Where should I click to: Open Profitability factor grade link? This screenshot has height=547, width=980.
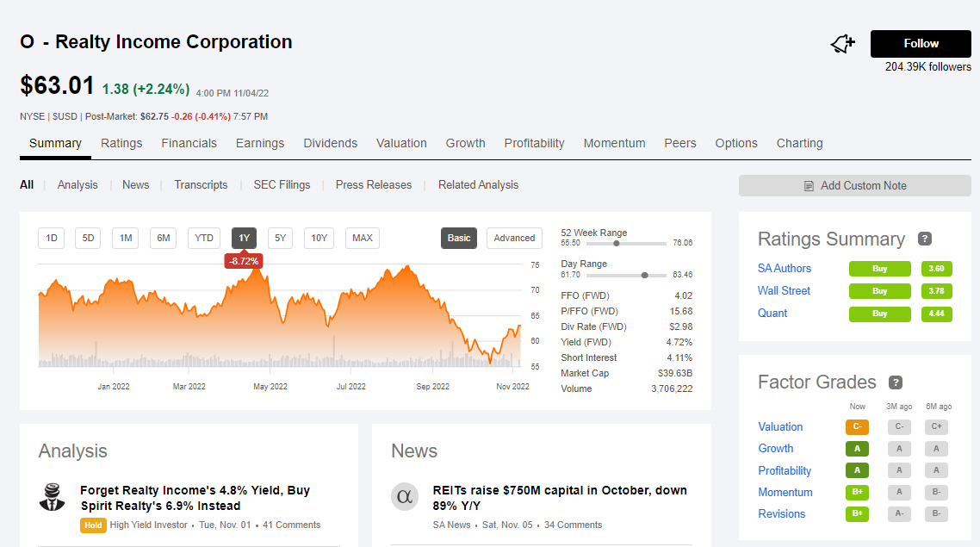coord(785,470)
